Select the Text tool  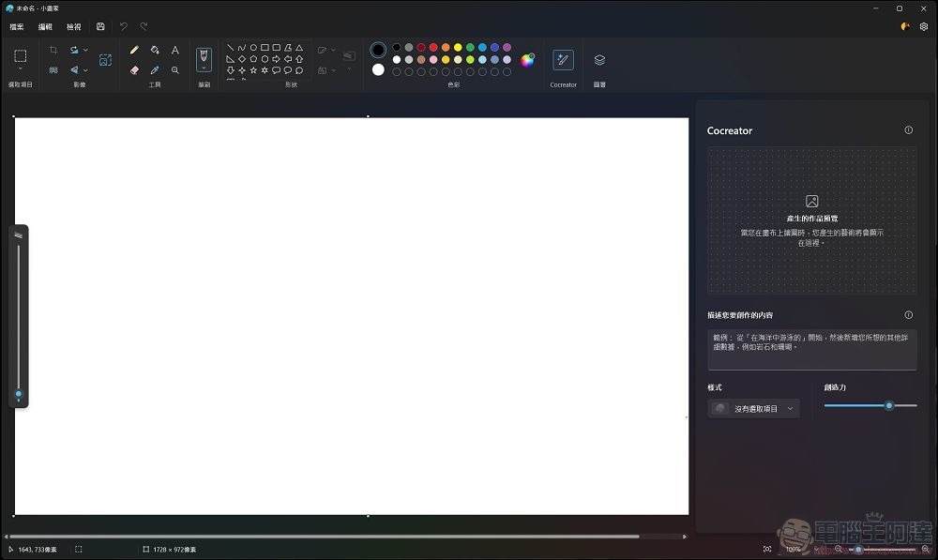click(174, 51)
